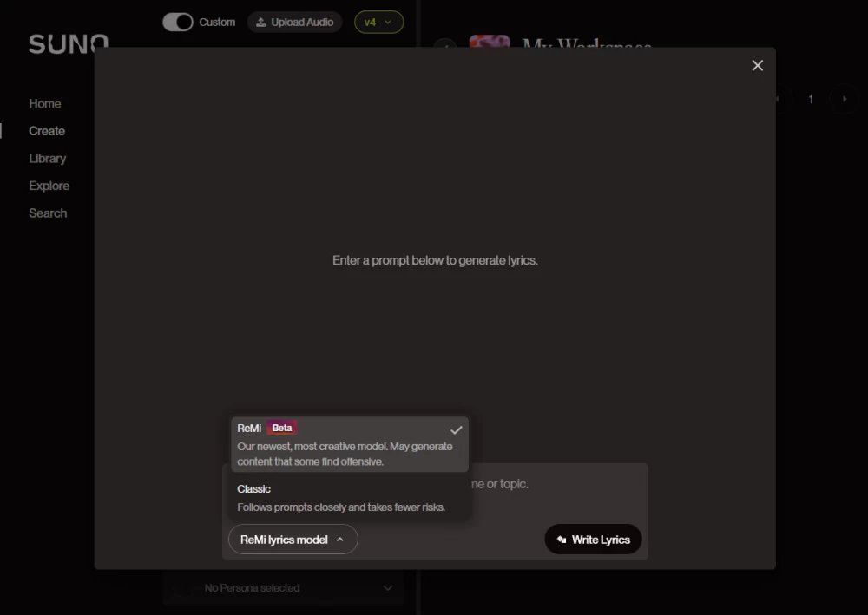Go to the Explore page
This screenshot has height=615, width=868.
pos(49,185)
